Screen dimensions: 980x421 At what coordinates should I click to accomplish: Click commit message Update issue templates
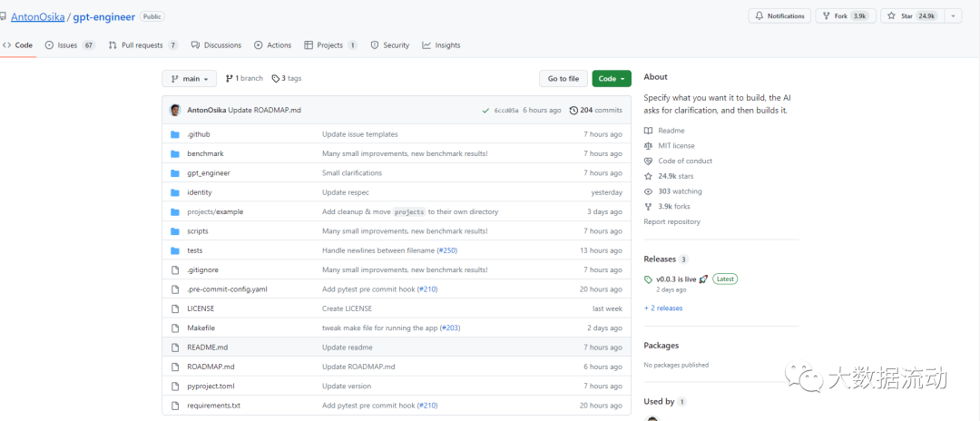click(360, 134)
